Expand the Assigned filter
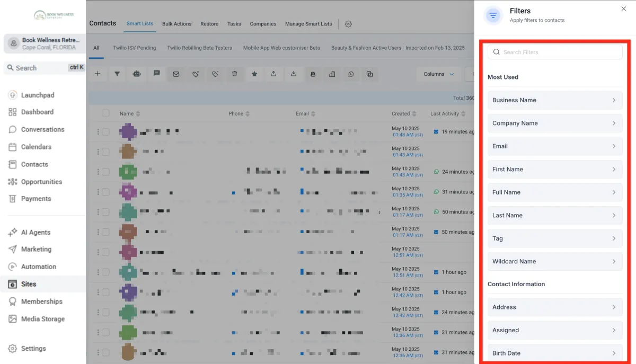Image resolution: width=636 pixels, height=364 pixels. pos(555,330)
